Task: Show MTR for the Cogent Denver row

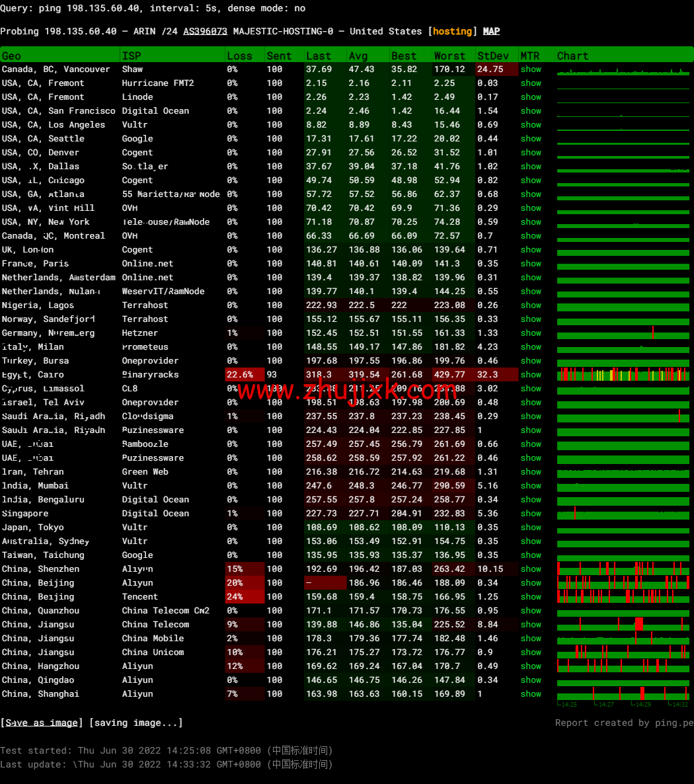Action: point(531,152)
